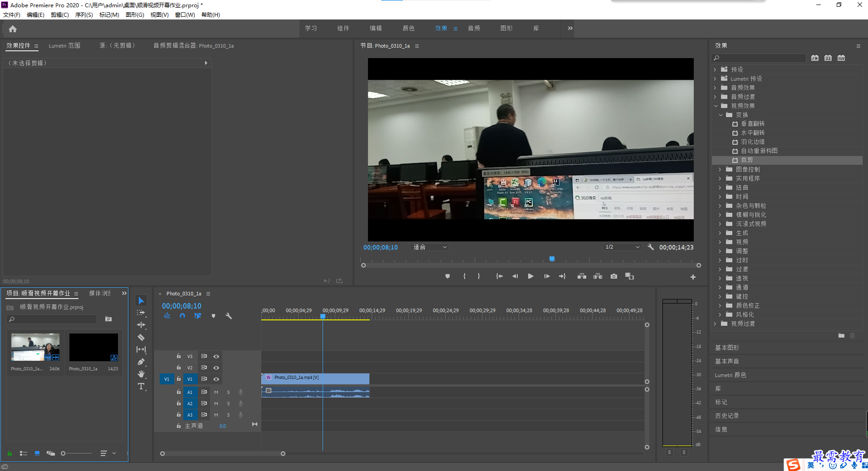Viewport: 868px width, 471px height.
Task: Mute audio track A3
Action: (x=216, y=415)
